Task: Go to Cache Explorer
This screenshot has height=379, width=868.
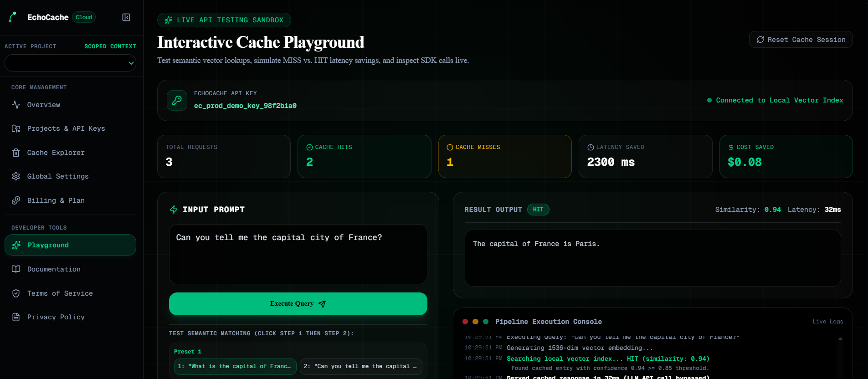Action: pyautogui.click(x=70, y=153)
